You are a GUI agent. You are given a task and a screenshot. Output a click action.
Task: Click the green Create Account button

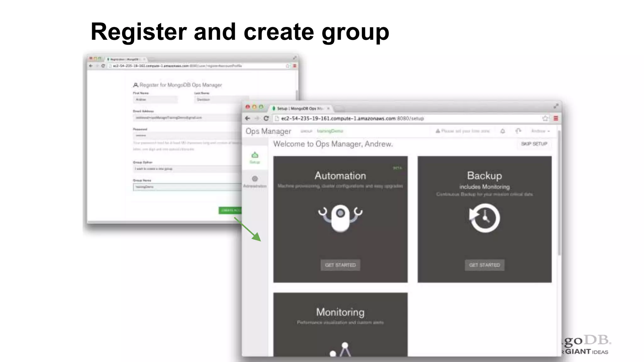pos(230,210)
